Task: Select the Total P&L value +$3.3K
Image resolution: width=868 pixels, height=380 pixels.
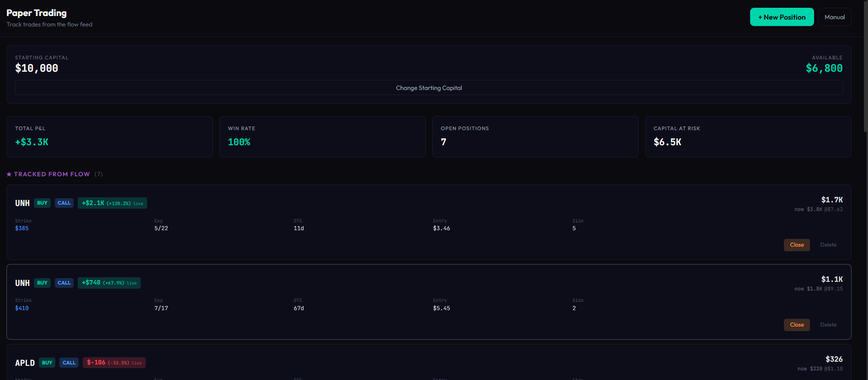Action: pos(32,142)
